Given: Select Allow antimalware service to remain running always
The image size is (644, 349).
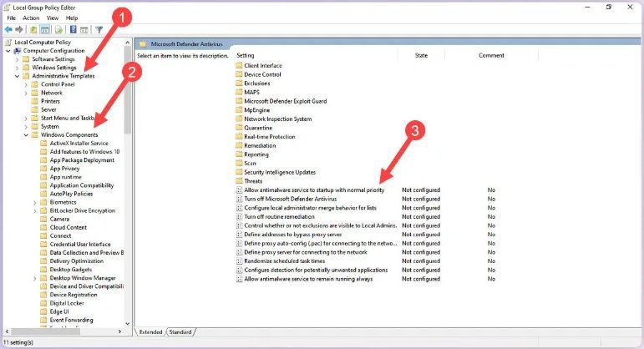Looking at the screenshot, I should click(x=308, y=279).
